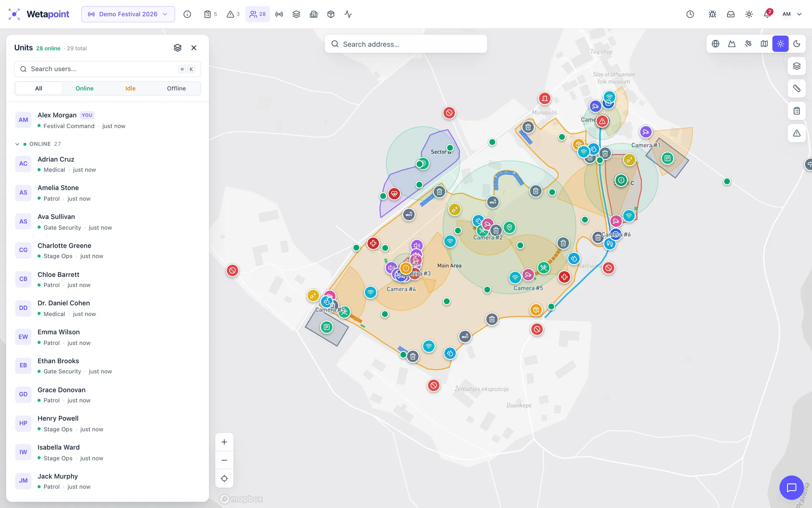Select Adrian Cruz in the units list

point(107,164)
